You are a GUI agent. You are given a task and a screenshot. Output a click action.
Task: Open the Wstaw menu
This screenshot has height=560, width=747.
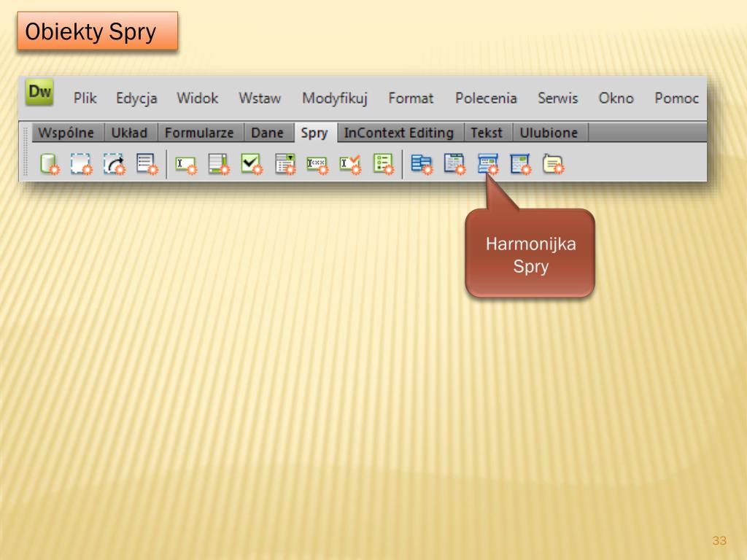click(x=260, y=98)
